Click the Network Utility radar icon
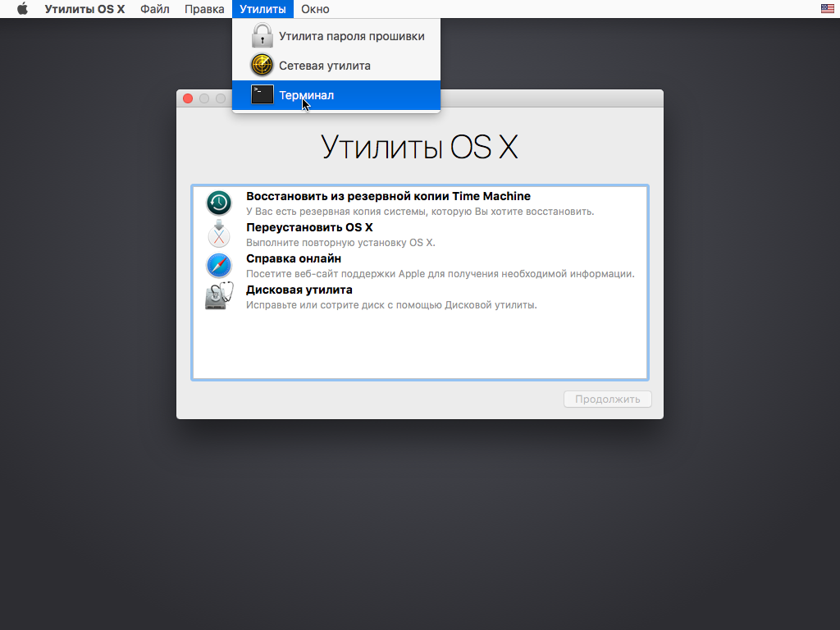The width and height of the screenshot is (840, 630). click(262, 66)
